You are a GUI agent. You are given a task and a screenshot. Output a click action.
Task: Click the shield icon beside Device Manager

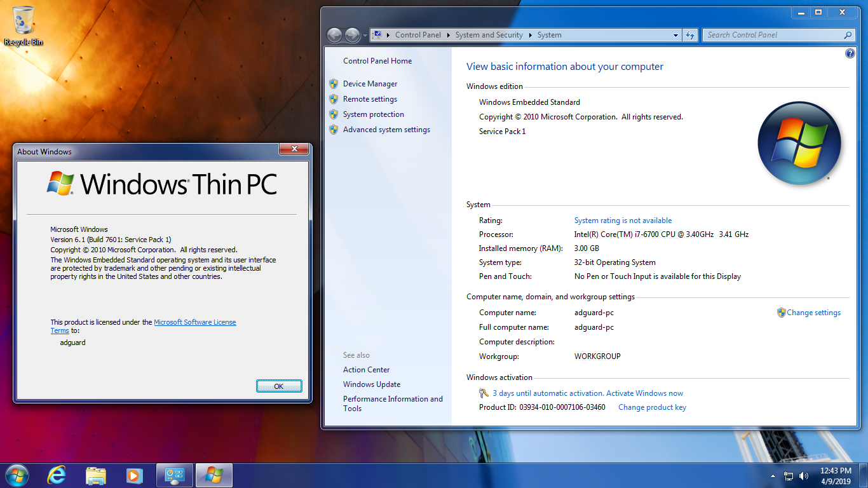334,84
